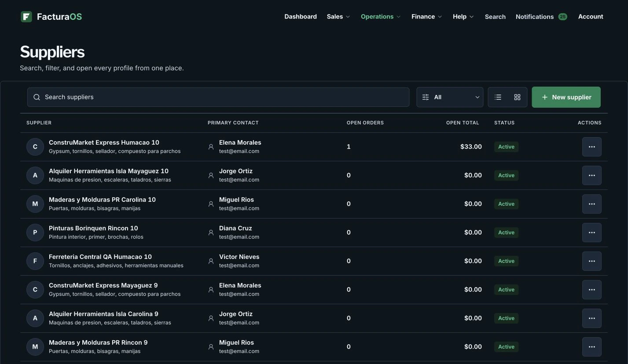
Task: Click the Open Total column header
Action: point(463,123)
